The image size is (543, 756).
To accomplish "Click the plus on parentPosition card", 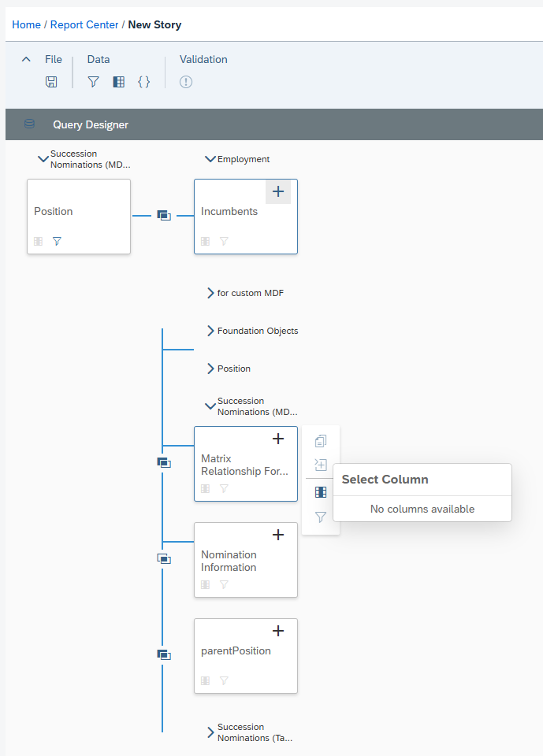I will point(278,631).
